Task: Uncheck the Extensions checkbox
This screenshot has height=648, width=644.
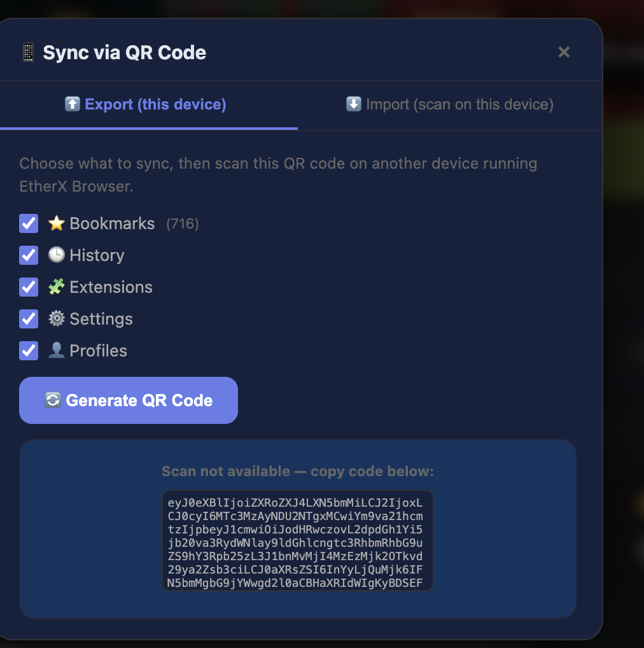Action: tap(28, 287)
